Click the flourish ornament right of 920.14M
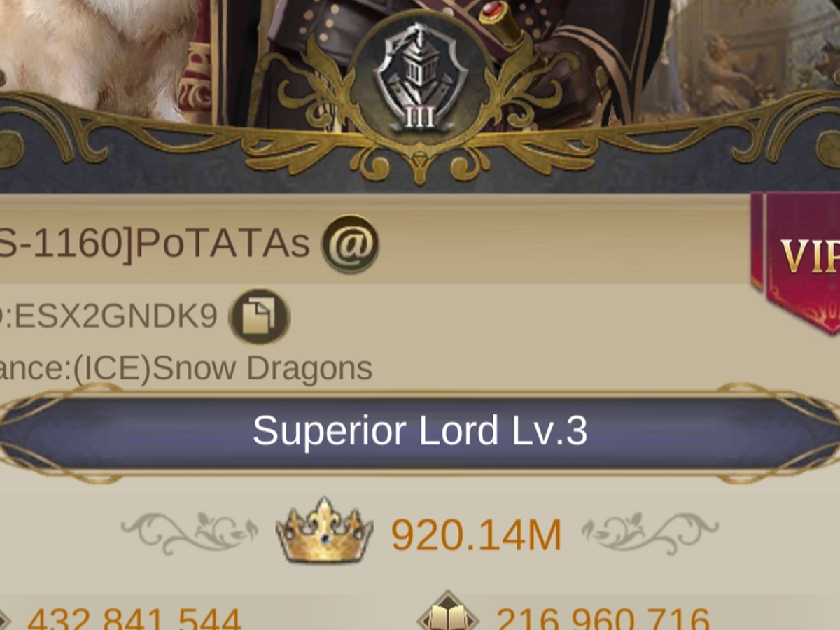This screenshot has width=840, height=630. coord(650,533)
